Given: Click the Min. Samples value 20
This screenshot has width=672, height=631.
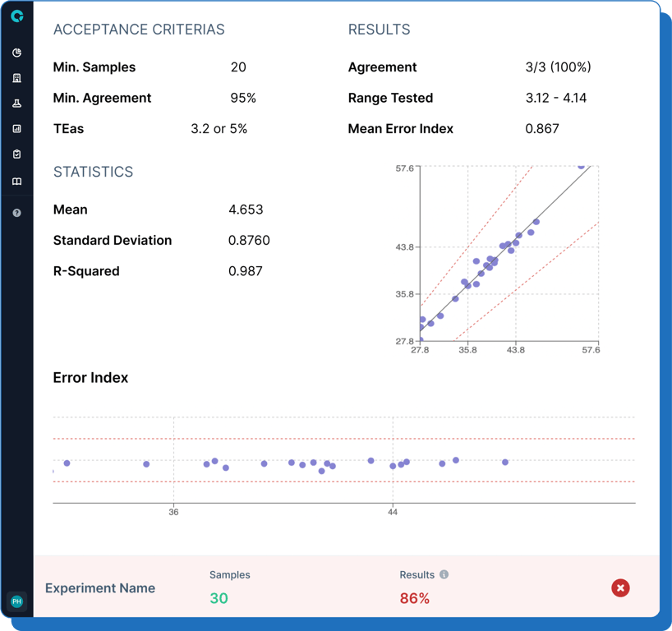Looking at the screenshot, I should [238, 67].
